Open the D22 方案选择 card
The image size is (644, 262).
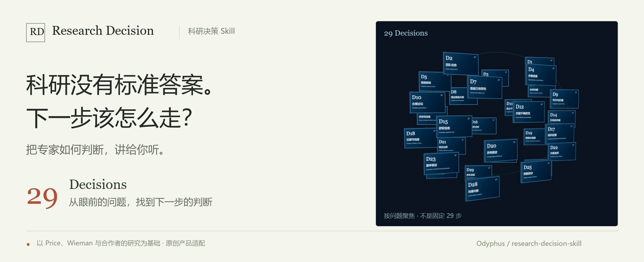pos(562,151)
